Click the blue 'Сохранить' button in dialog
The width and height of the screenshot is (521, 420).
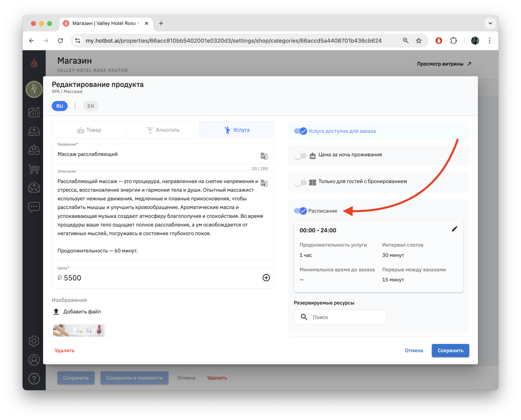pos(450,351)
